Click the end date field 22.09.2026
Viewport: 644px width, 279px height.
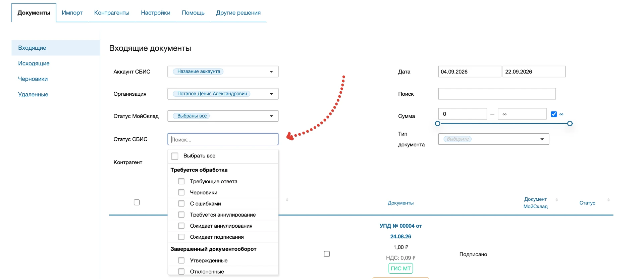pos(534,72)
